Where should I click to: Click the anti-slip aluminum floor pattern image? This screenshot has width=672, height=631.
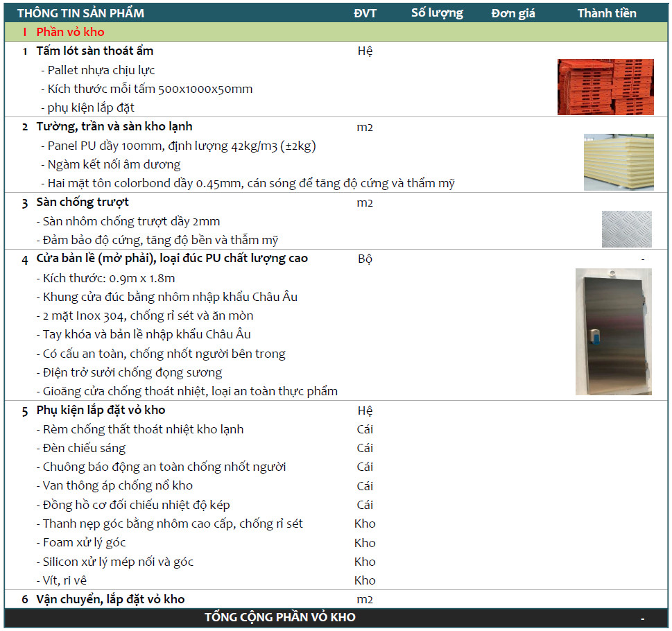tap(626, 229)
